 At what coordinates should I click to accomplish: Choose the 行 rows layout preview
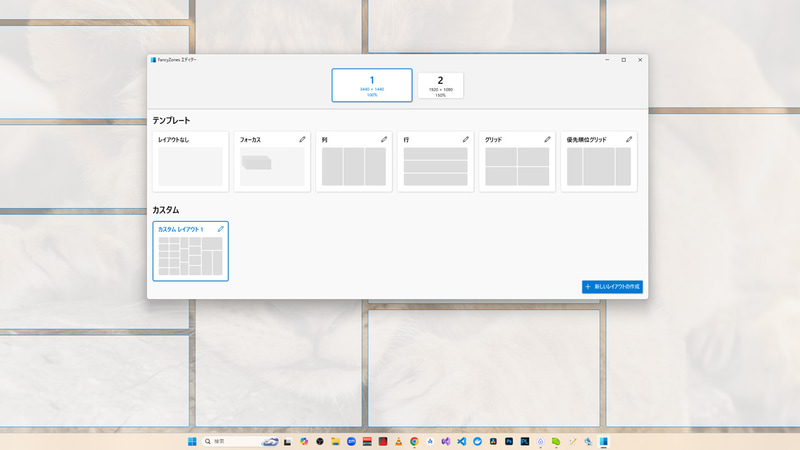435,167
